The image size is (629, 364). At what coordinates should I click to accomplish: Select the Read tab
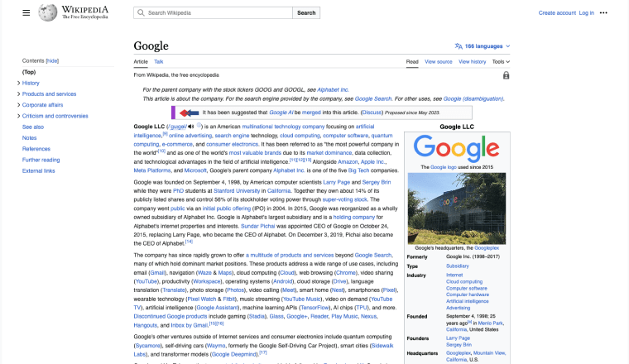412,62
